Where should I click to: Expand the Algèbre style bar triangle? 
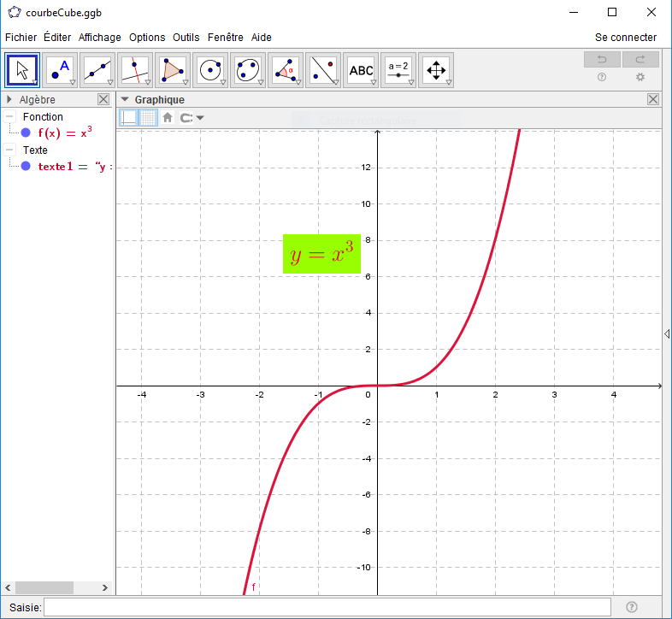click(x=9, y=100)
